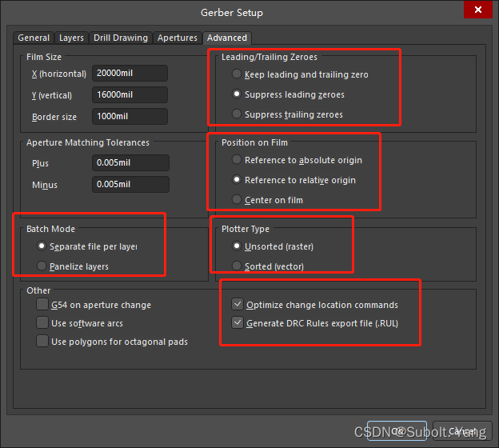Screen dimensions: 499x448
Task: Click the Plus tolerance input field
Action: [x=130, y=163]
